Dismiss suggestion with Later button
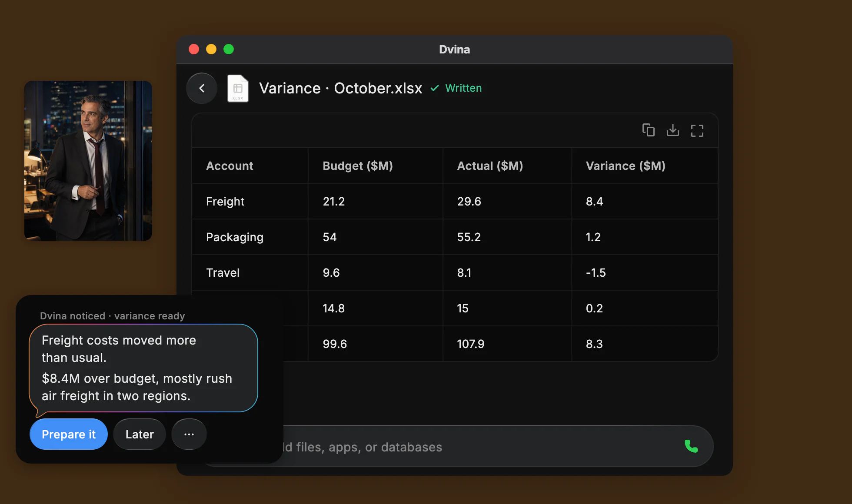852x504 pixels. click(x=140, y=434)
